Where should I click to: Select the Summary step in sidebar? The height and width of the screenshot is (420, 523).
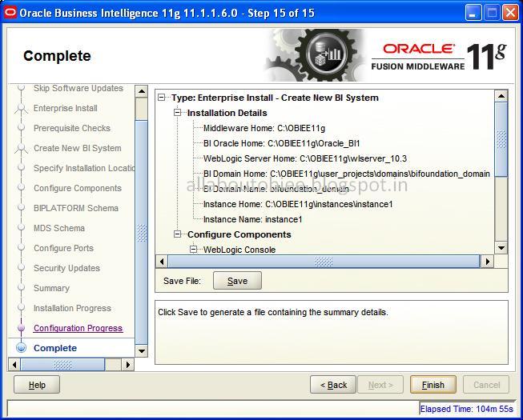click(x=52, y=288)
